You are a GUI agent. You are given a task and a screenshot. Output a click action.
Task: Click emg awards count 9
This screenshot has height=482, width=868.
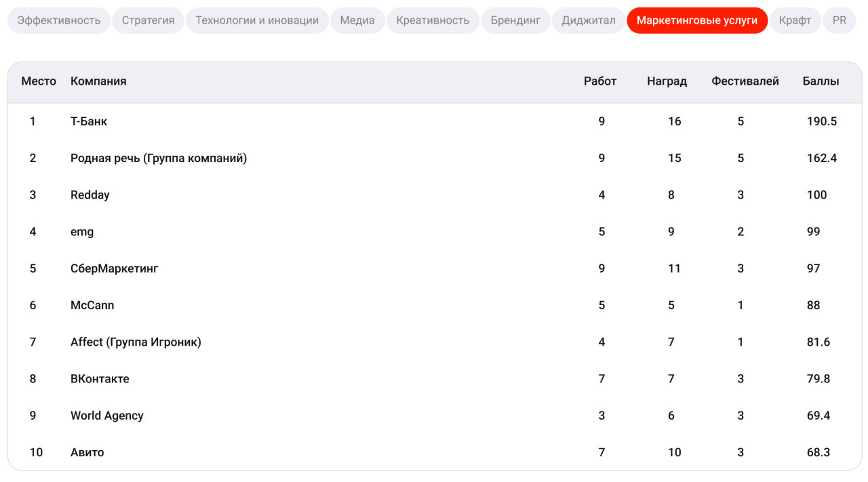[671, 232]
